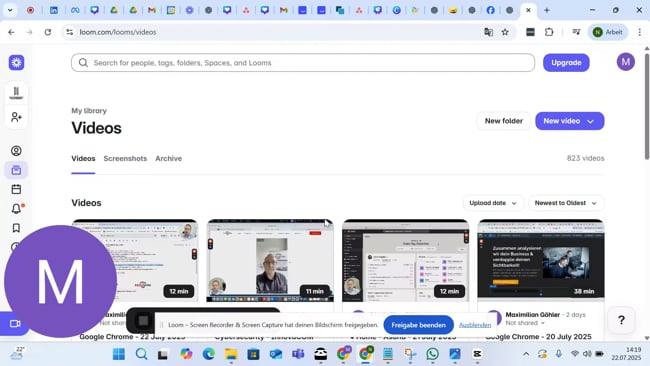
Task: Bookmark this page with the star icon
Action: point(505,32)
